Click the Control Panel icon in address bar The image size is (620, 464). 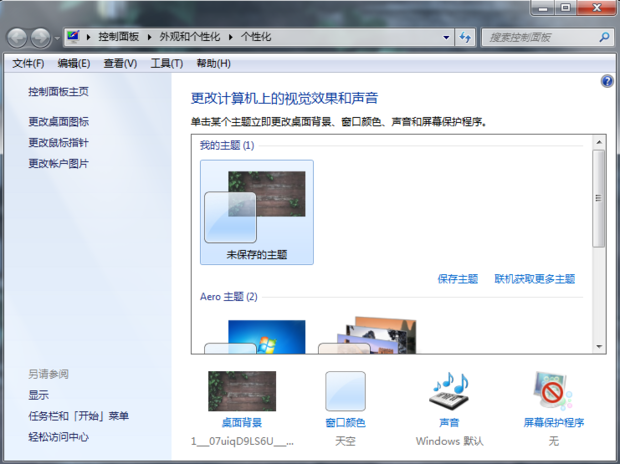click(x=73, y=36)
